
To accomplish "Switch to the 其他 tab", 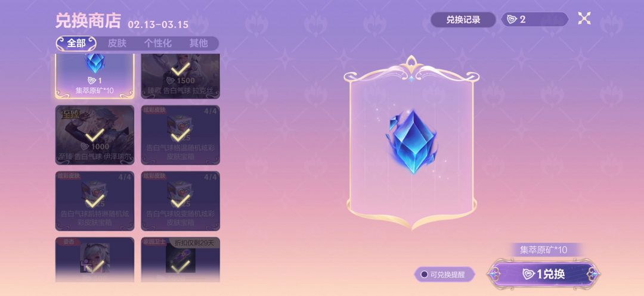I will 199,43.
